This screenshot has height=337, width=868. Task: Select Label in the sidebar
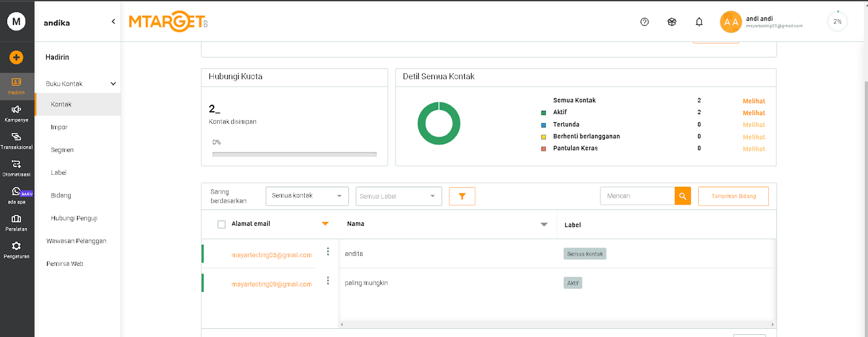tap(59, 173)
